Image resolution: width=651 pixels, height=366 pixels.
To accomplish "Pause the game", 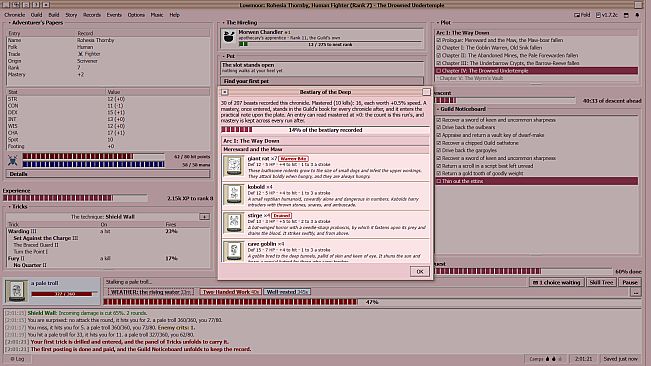I will [630, 282].
